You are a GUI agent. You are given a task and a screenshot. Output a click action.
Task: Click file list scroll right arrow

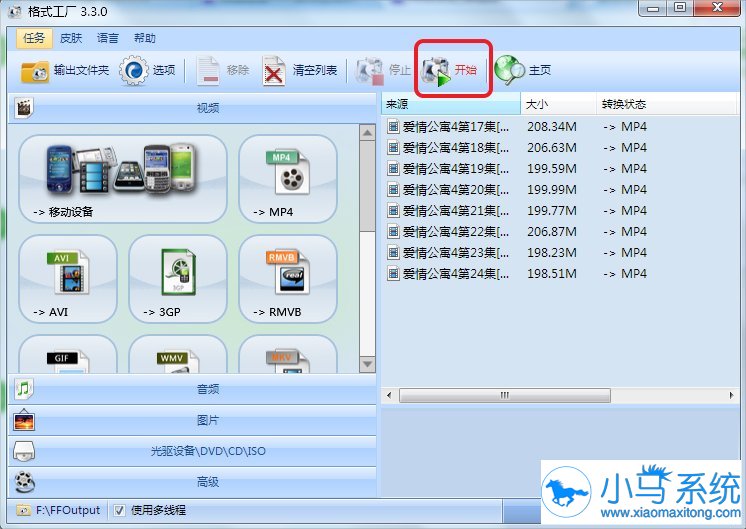tap(731, 395)
